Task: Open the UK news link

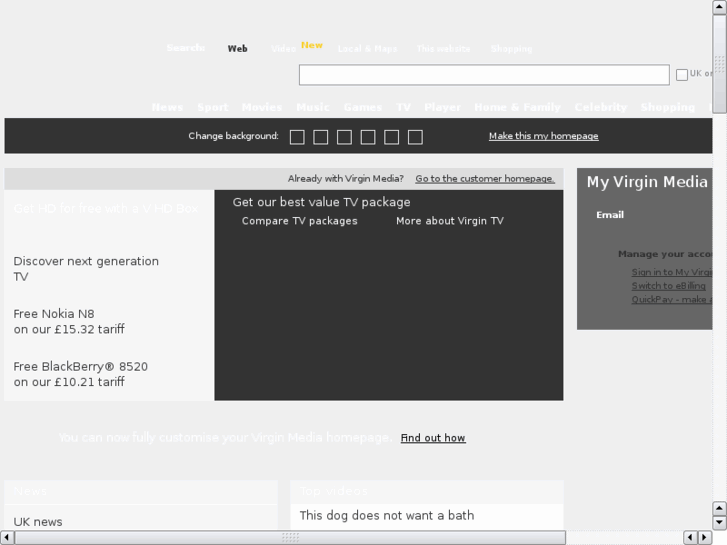Action: (38, 522)
